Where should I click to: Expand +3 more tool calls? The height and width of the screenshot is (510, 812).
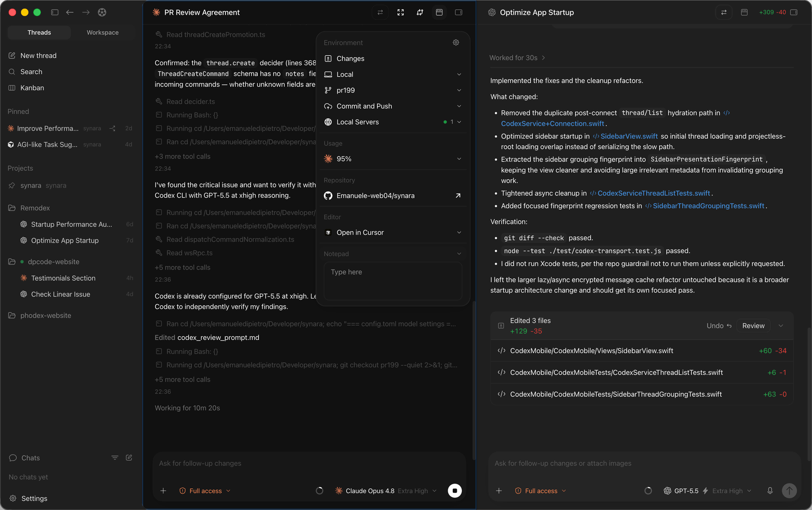coord(182,156)
